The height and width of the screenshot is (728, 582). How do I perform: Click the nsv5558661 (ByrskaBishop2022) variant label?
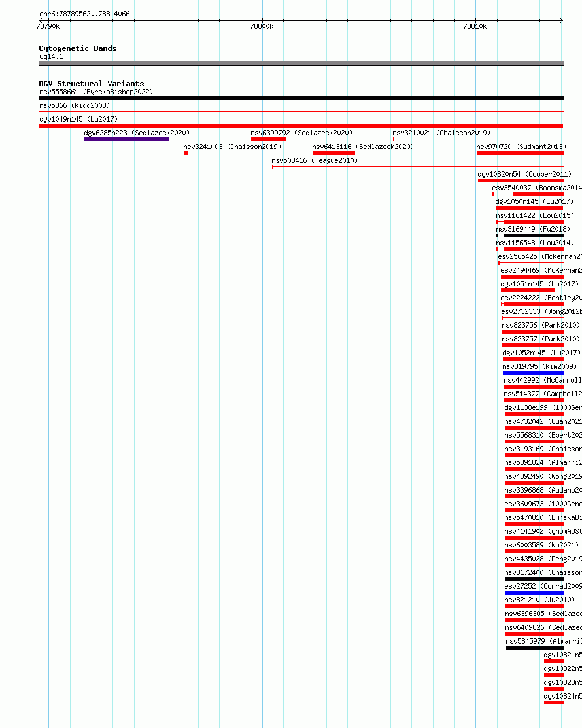[96, 92]
